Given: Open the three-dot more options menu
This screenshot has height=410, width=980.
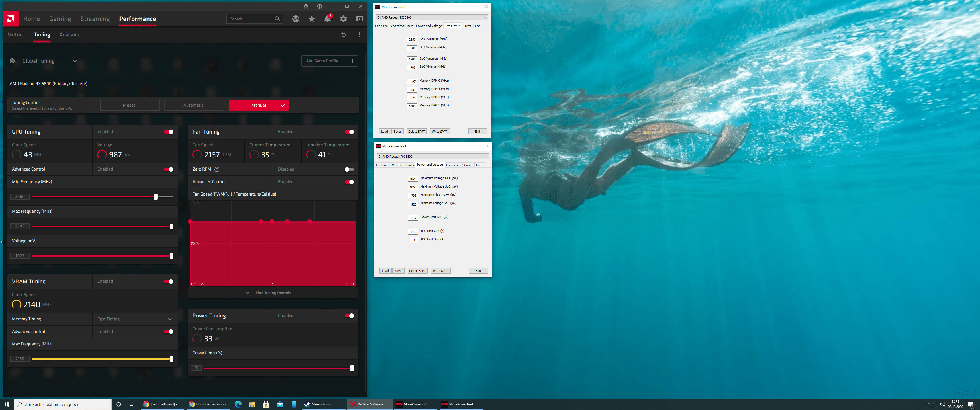Looking at the screenshot, I should [359, 35].
